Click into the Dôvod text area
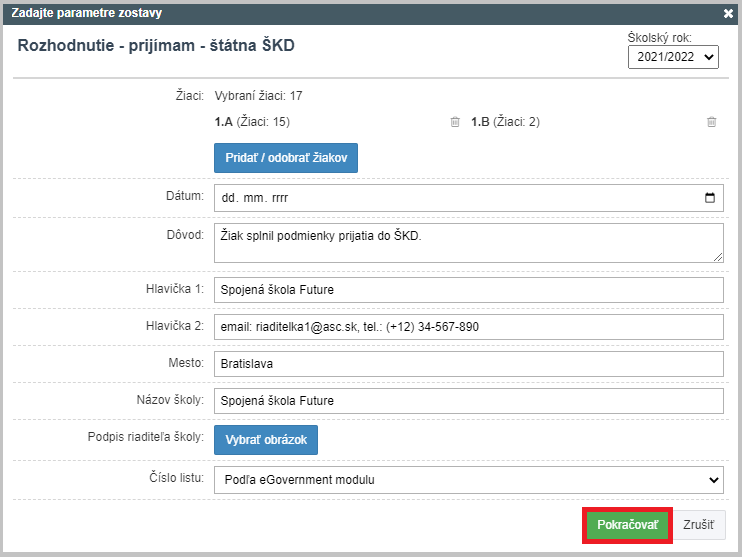This screenshot has height=557, width=742. pos(468,243)
